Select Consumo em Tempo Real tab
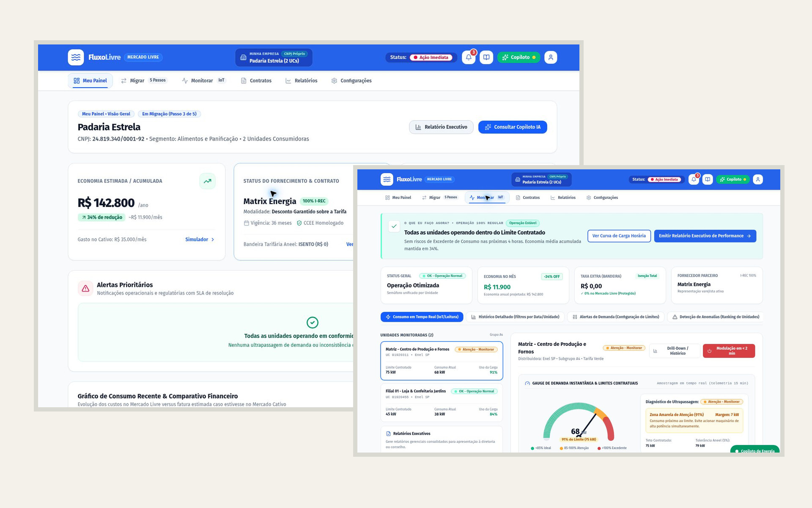The image size is (812, 508). tap(422, 317)
